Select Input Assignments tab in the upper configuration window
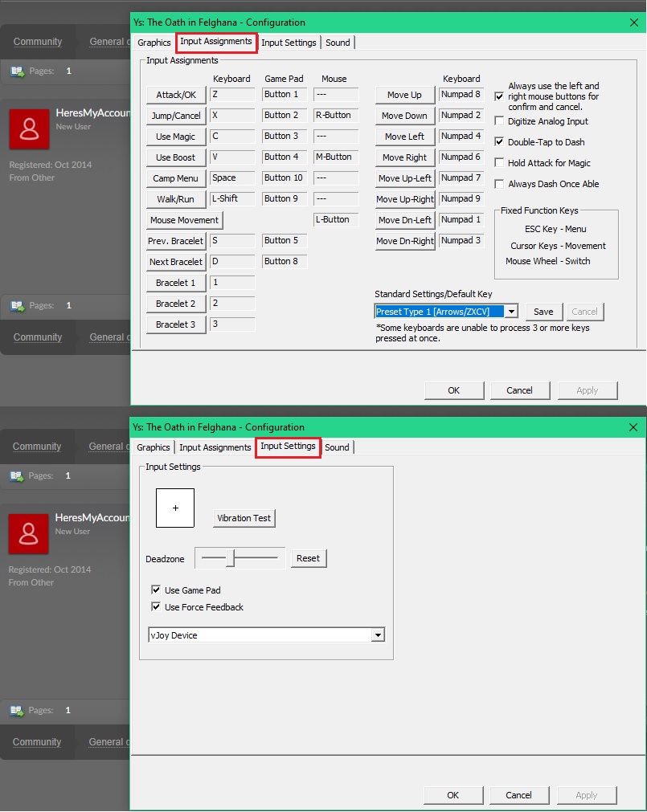Screen dimensions: 647x812 coord(216,42)
